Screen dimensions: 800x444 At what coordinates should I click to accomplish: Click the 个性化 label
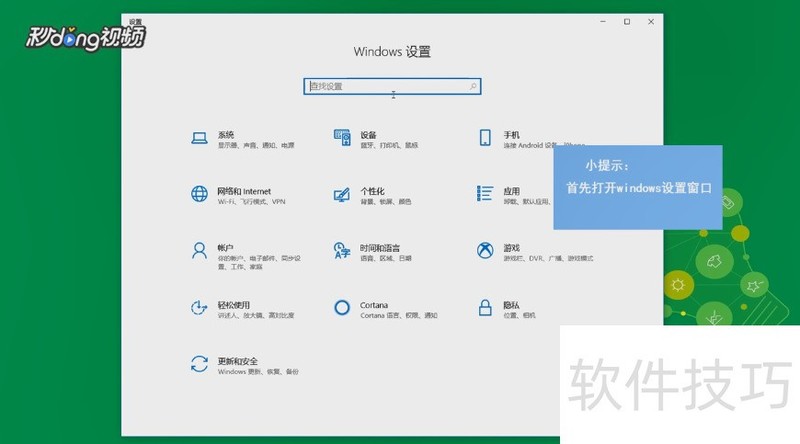(372, 191)
